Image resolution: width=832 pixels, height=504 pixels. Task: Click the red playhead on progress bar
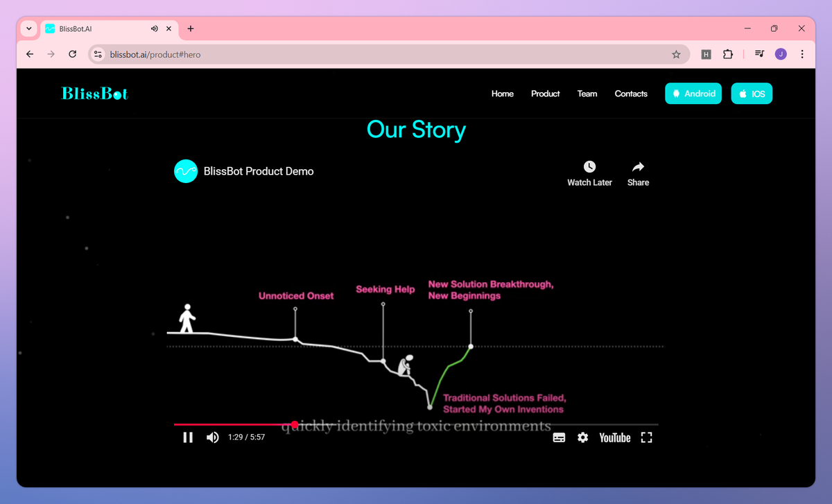[x=295, y=424]
